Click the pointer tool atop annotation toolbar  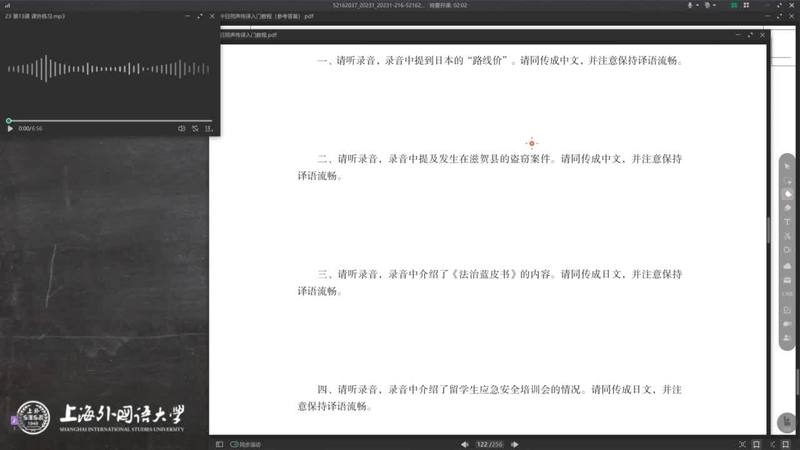tap(788, 165)
